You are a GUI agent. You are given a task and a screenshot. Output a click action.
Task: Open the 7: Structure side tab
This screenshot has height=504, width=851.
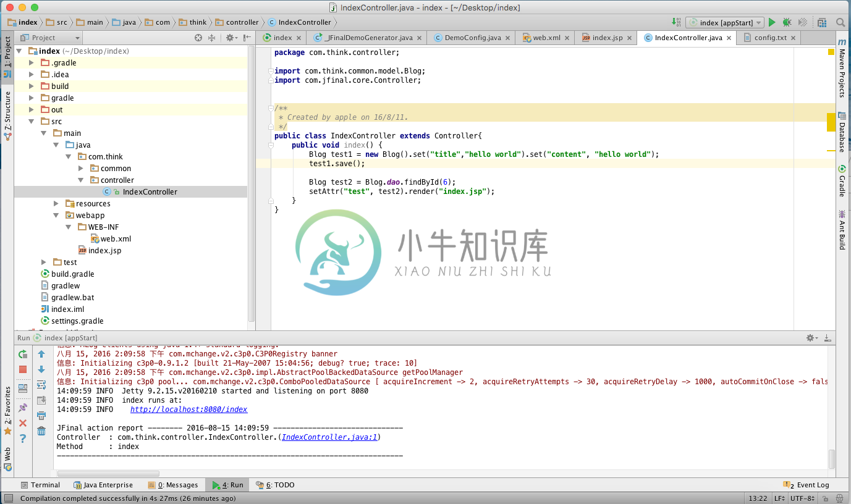[7, 115]
